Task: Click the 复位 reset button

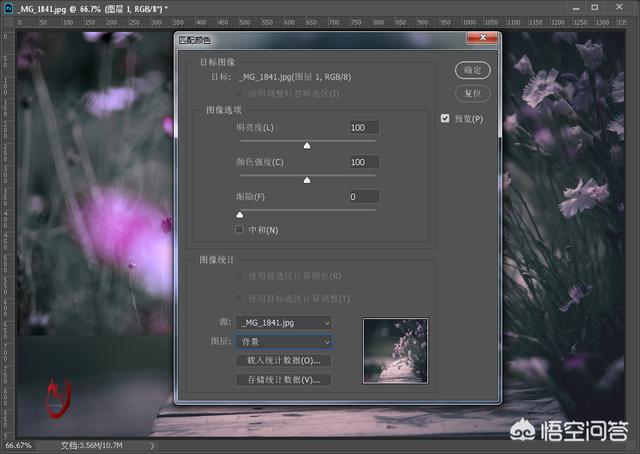Action: click(x=473, y=93)
